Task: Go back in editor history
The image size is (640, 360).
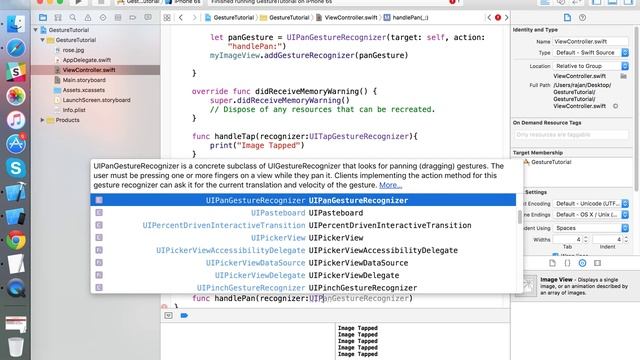Action: click(x=181, y=18)
